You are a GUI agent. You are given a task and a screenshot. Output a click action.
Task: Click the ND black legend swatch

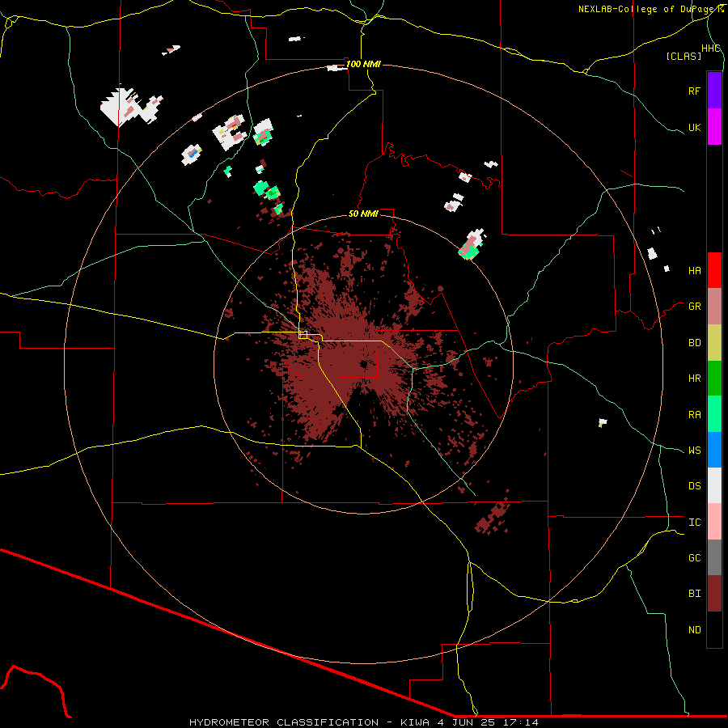coord(714,629)
